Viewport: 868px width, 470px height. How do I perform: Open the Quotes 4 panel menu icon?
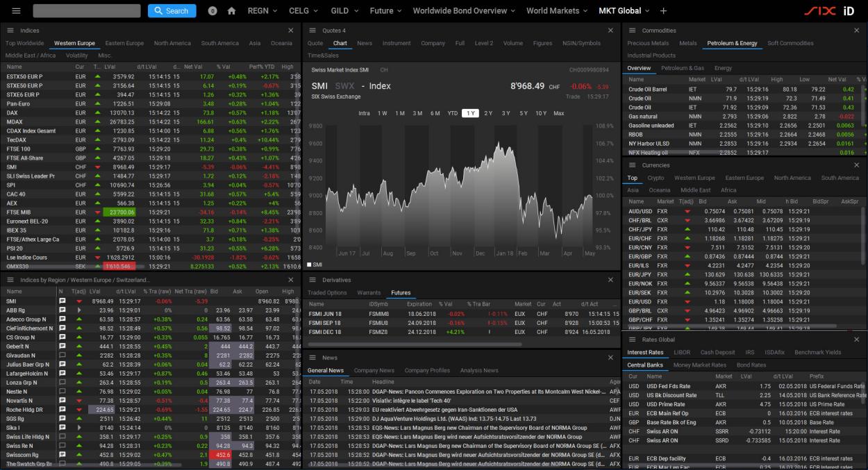[x=313, y=31]
